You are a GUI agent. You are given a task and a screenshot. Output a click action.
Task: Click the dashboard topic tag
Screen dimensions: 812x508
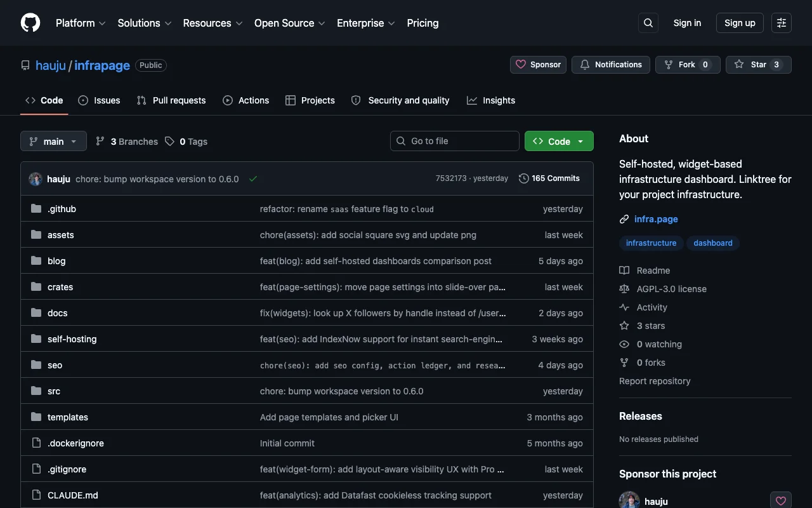713,243
